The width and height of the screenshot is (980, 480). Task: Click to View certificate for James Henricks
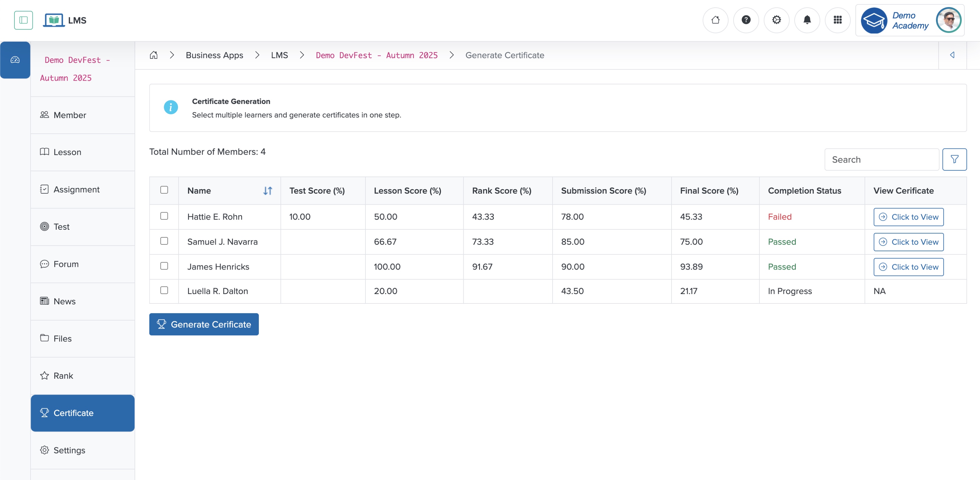[x=909, y=267]
